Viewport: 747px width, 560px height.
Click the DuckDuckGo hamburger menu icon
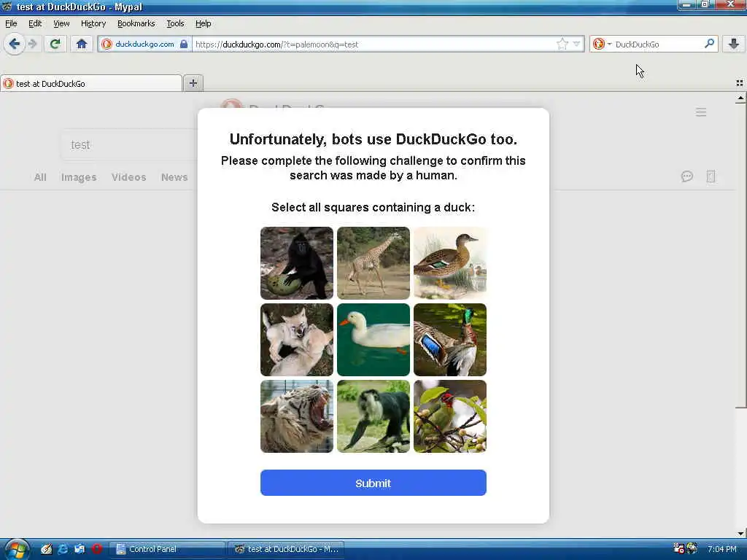(701, 112)
